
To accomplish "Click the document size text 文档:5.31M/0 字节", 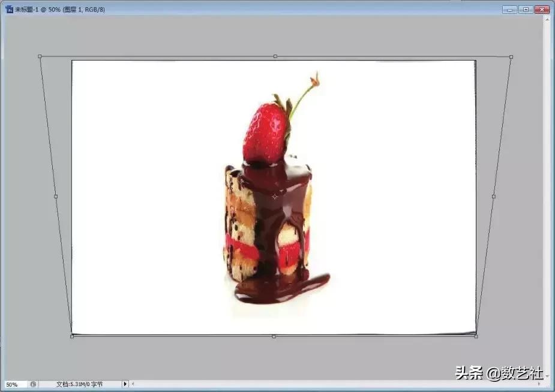I will point(79,384).
